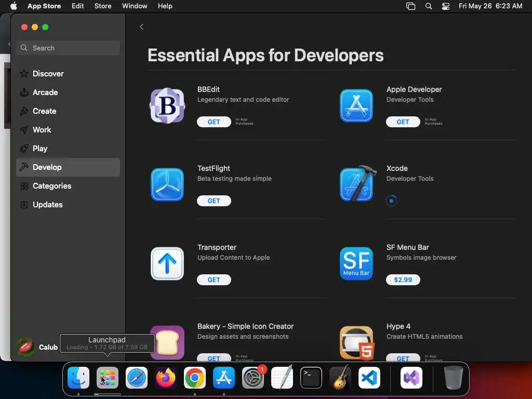
Task: Open the Apple Developer app icon
Action: pos(356,105)
